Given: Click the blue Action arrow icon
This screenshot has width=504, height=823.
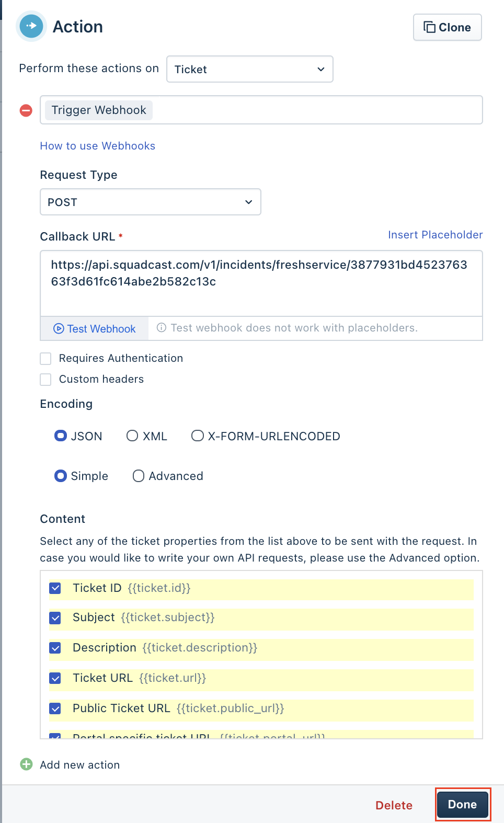Looking at the screenshot, I should (31, 26).
